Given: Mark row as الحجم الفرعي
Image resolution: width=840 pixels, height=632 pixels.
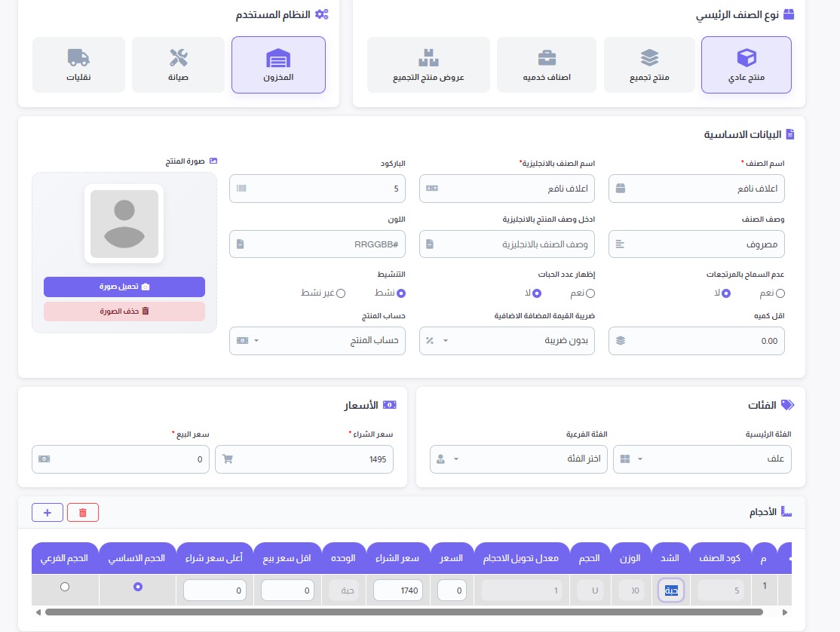Looking at the screenshot, I should coord(65,587).
